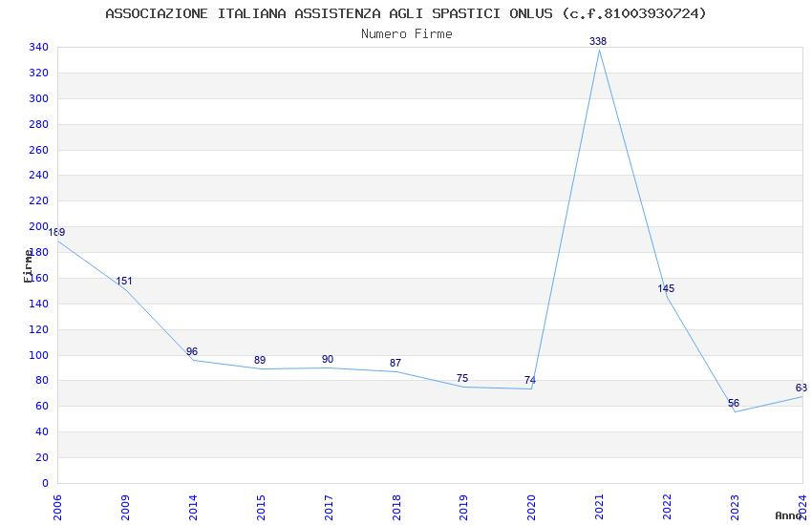Click the y-axis value 80
The height and width of the screenshot is (525, 812).
pyautogui.click(x=41, y=380)
